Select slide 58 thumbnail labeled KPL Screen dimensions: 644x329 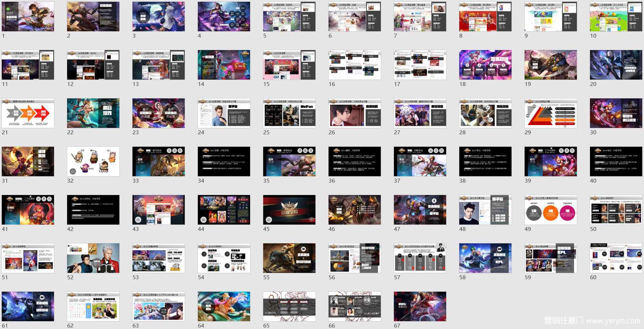pos(485,258)
